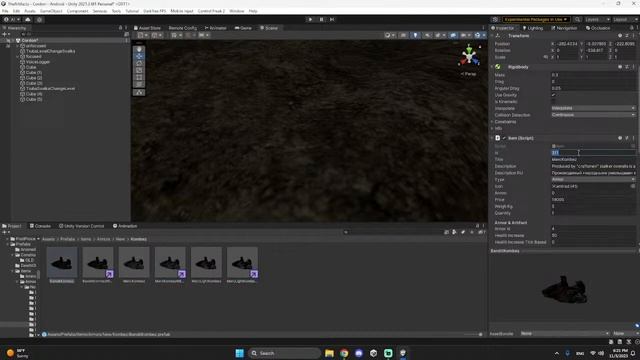Open the Layers dropdown
Screen dimensions: 640x360
(597, 19)
